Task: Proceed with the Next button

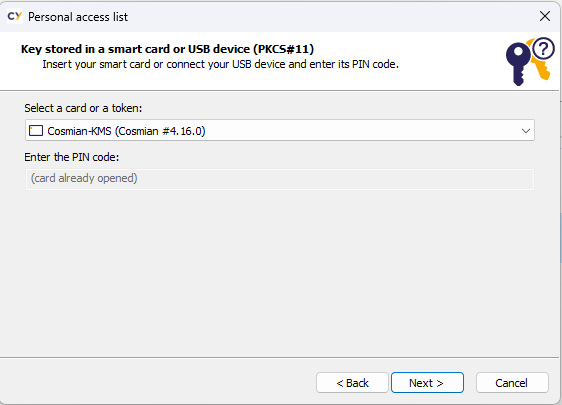Action: tap(427, 383)
